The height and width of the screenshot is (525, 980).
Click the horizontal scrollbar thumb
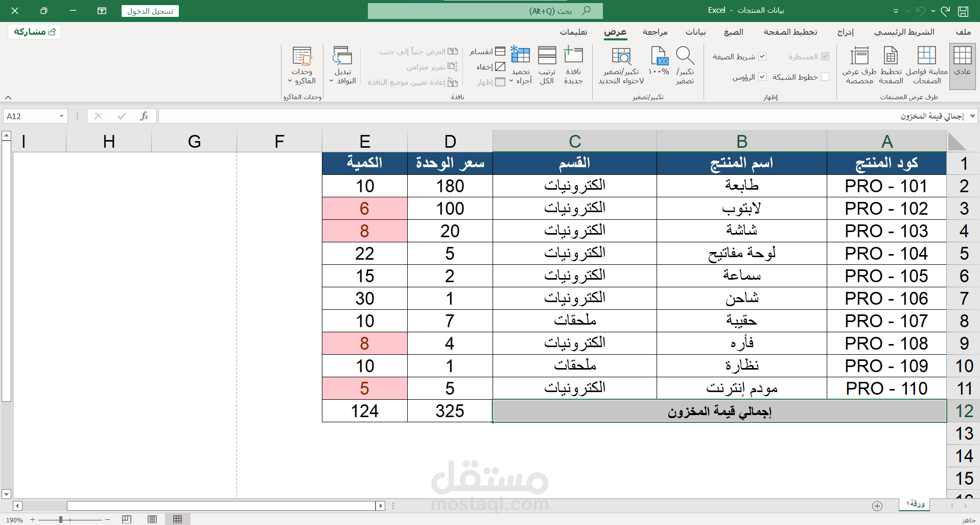[221, 506]
